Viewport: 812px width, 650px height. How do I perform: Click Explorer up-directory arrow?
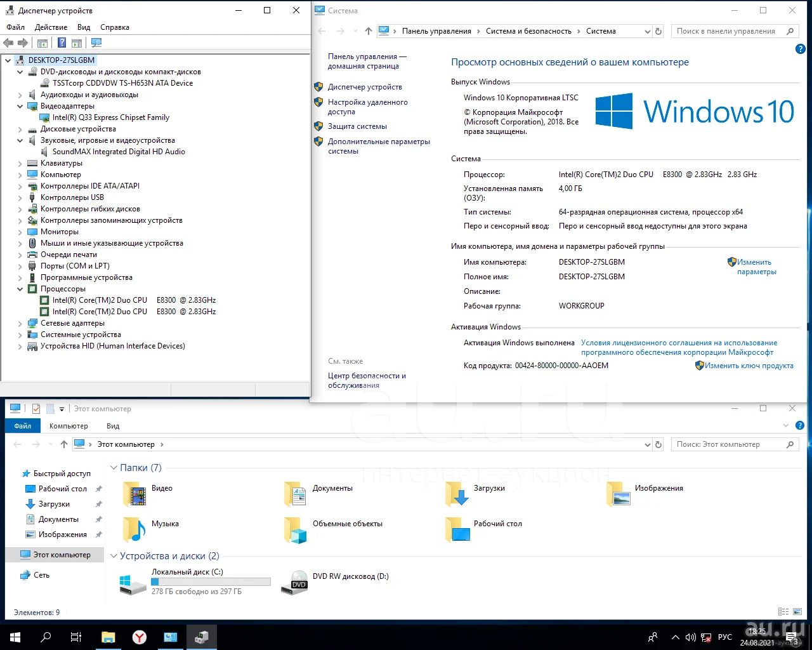[63, 444]
